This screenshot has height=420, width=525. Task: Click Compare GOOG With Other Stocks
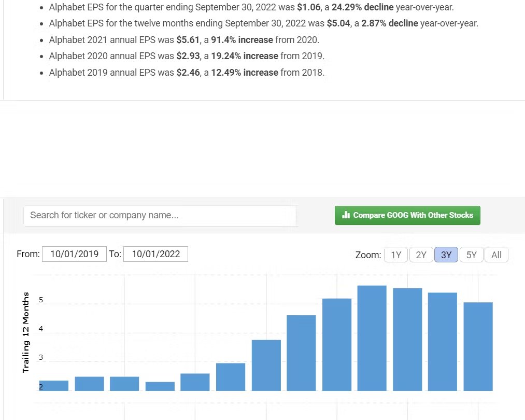pos(407,215)
